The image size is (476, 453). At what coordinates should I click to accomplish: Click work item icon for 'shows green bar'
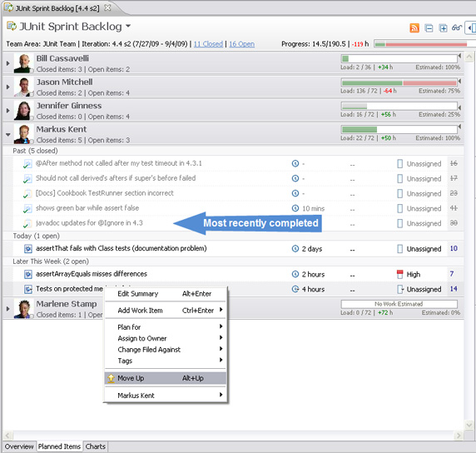27,208
